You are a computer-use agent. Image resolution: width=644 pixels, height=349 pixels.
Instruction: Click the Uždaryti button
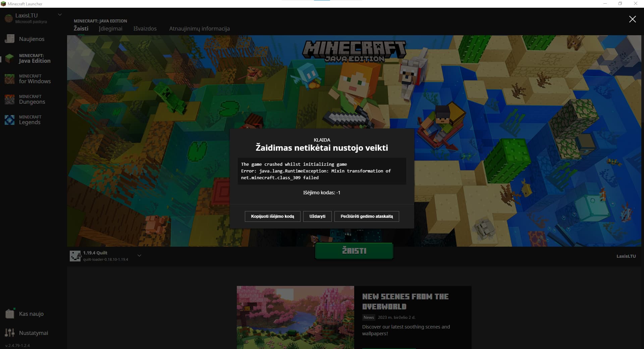[x=317, y=216]
